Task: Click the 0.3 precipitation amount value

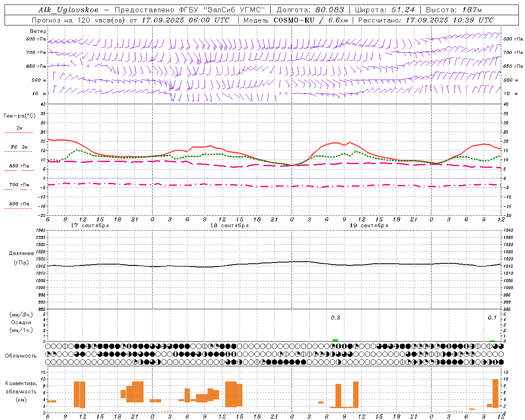Action: (336, 317)
